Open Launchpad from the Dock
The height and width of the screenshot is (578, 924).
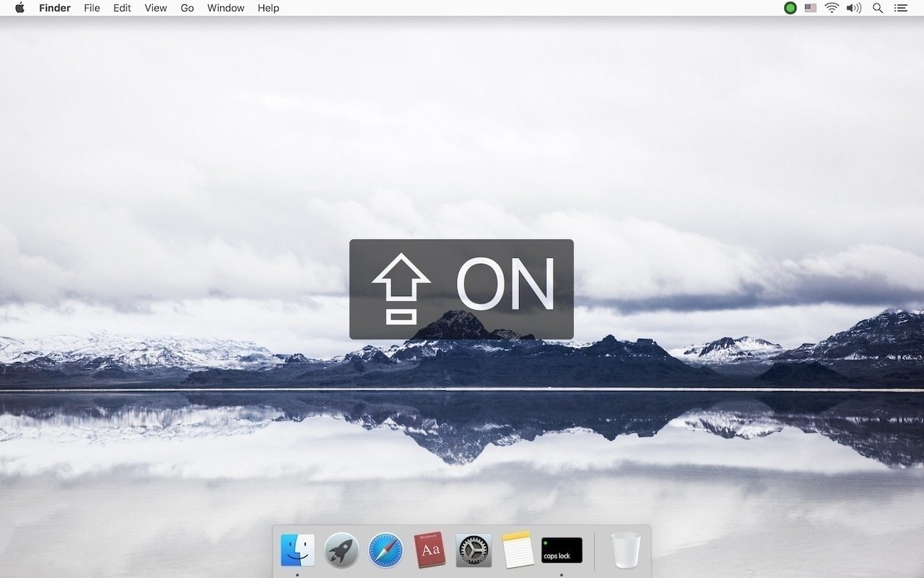click(x=341, y=550)
